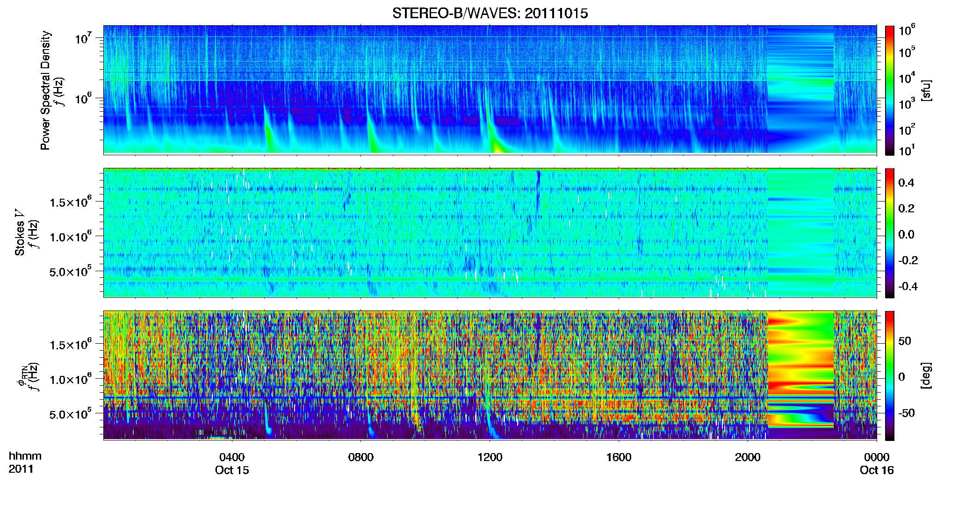Click the Power Spectral Density axis label
Viewport: 980px width, 505px height.
click(x=45, y=90)
